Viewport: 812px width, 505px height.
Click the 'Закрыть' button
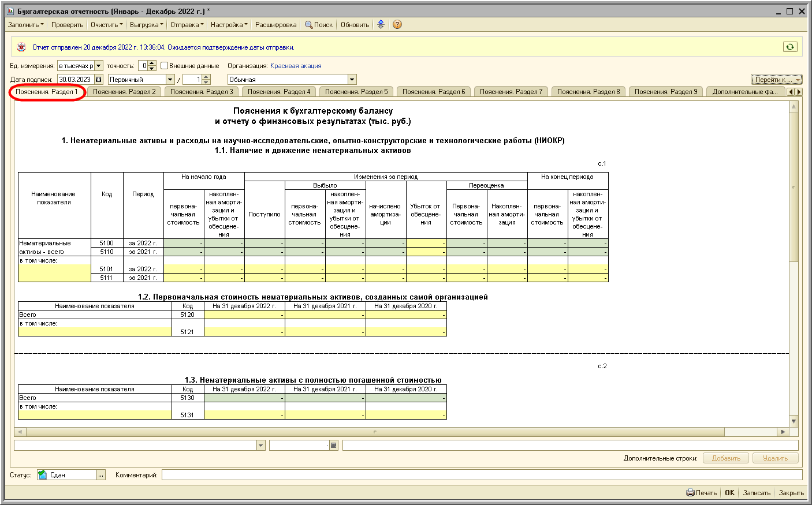pos(791,493)
